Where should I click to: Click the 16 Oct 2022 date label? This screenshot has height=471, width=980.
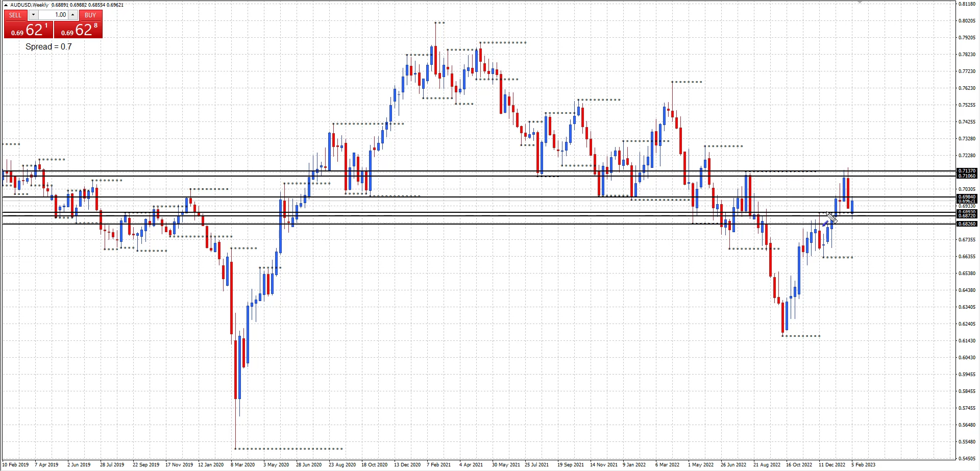[x=799, y=465]
